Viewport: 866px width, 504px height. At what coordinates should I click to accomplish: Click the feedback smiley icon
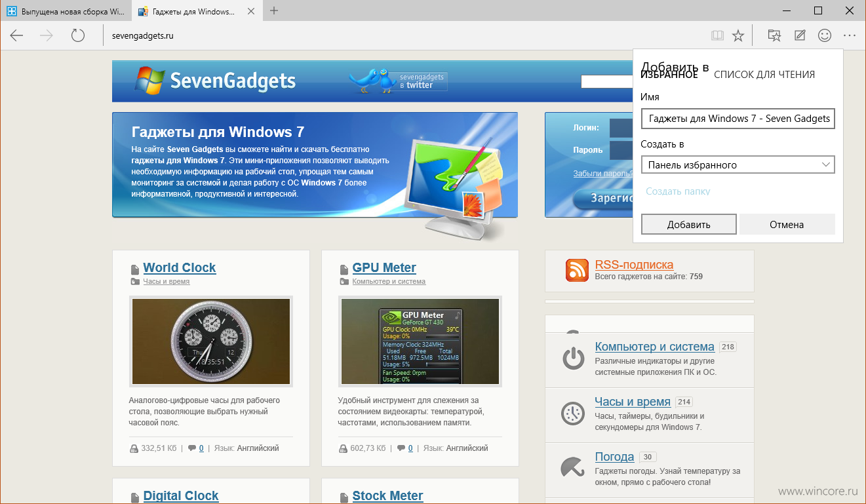(825, 35)
